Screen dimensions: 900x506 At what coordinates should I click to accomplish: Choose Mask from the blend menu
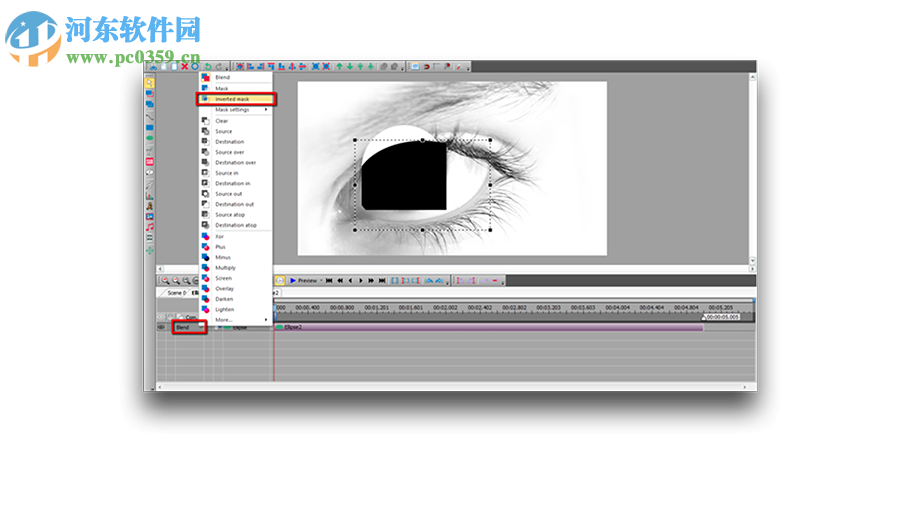[235, 88]
